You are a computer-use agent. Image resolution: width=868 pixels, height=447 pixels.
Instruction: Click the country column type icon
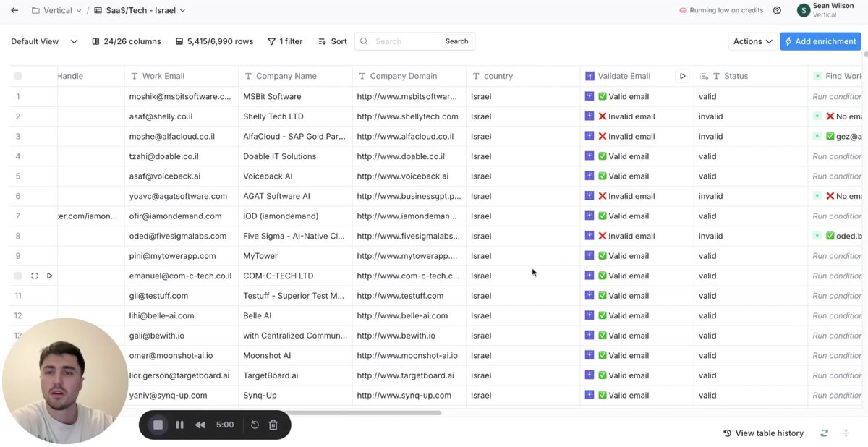click(476, 76)
